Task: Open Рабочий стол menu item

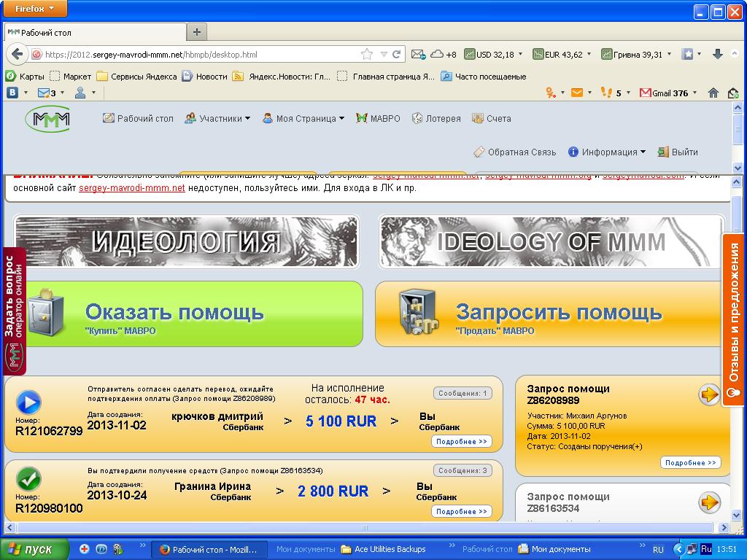Action: pyautogui.click(x=138, y=119)
